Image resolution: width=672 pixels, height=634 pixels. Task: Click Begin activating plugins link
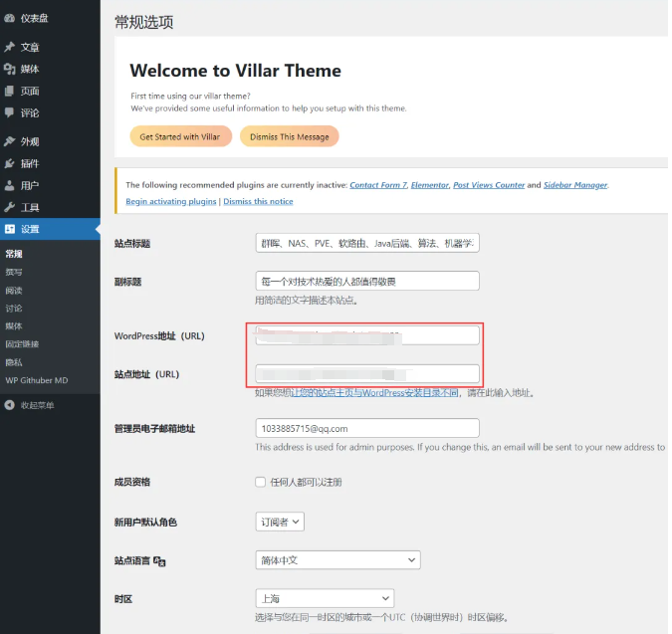tap(171, 201)
